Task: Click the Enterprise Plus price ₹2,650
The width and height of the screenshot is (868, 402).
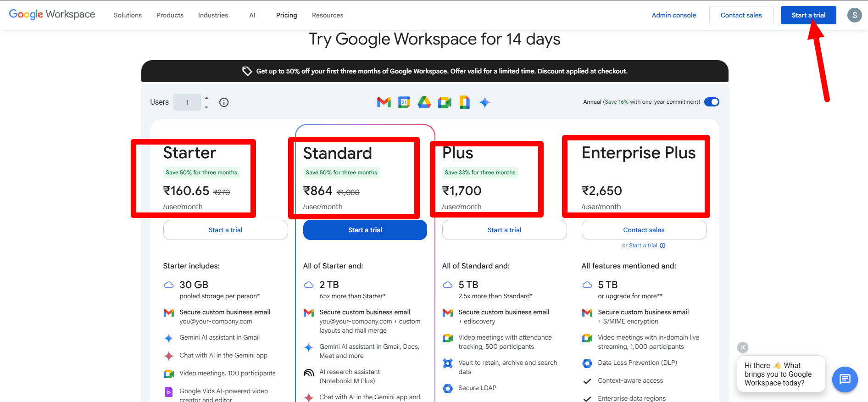Action: point(601,191)
